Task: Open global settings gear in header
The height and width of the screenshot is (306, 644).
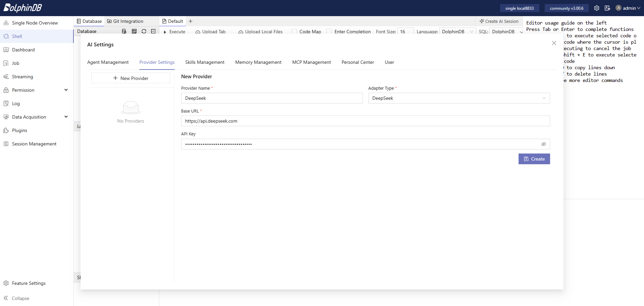Action: pyautogui.click(x=597, y=8)
